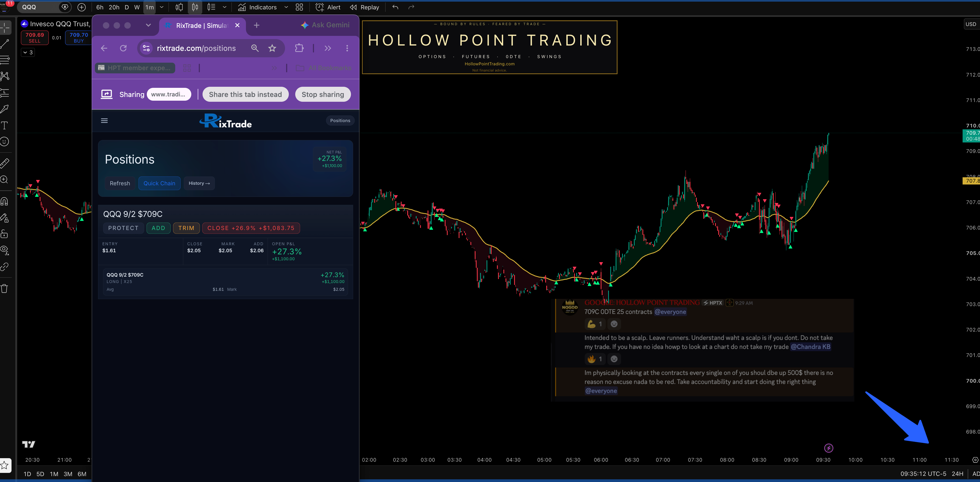Click the link drawings chain icon
Viewport: 980px width, 482px height.
5,266
